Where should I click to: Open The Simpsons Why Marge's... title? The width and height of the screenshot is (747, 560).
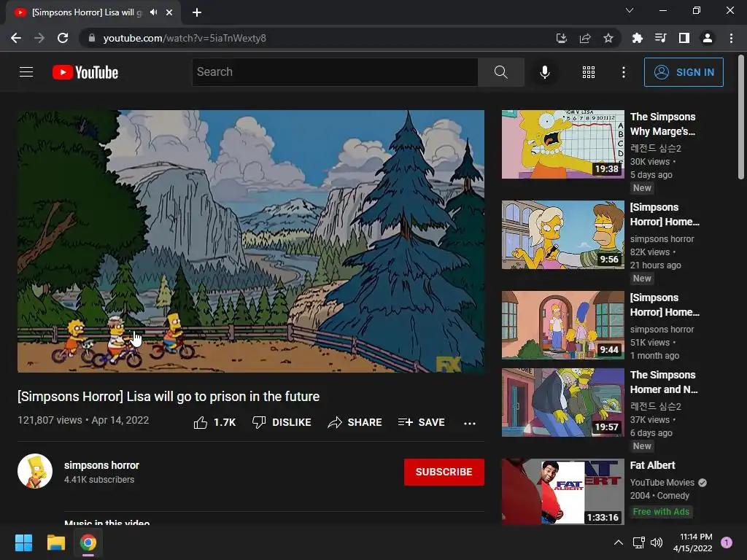662,124
